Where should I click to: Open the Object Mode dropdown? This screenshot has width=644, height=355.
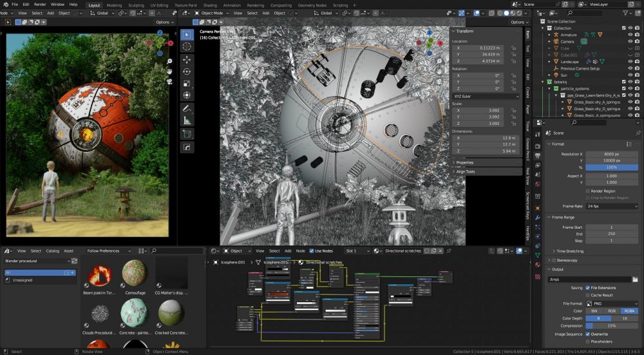[213, 13]
